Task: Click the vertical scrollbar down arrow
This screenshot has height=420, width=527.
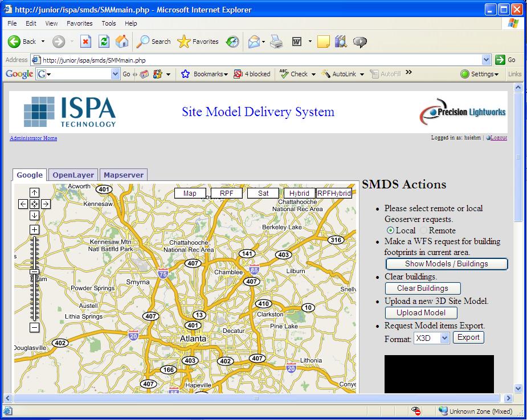Action: pos(518,389)
